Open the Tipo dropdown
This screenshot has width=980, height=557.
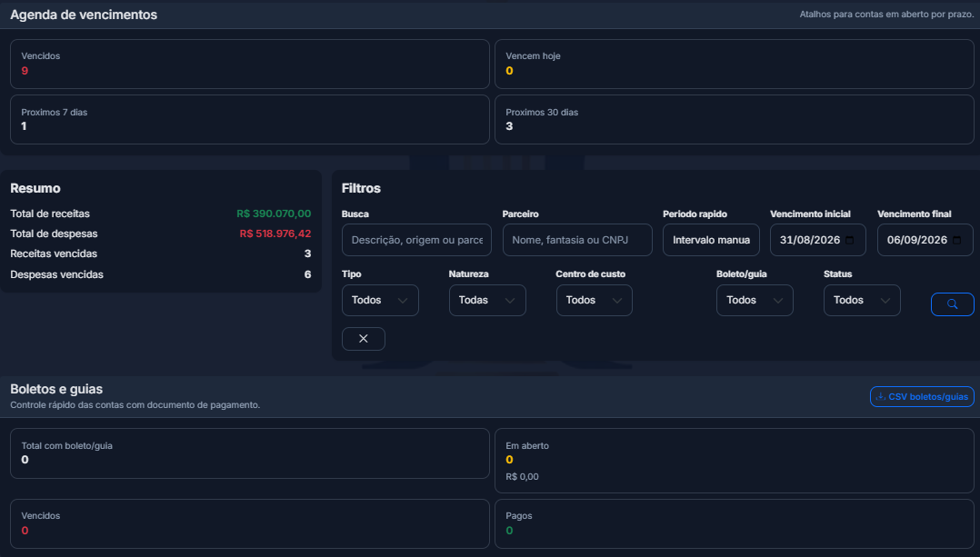coord(380,301)
